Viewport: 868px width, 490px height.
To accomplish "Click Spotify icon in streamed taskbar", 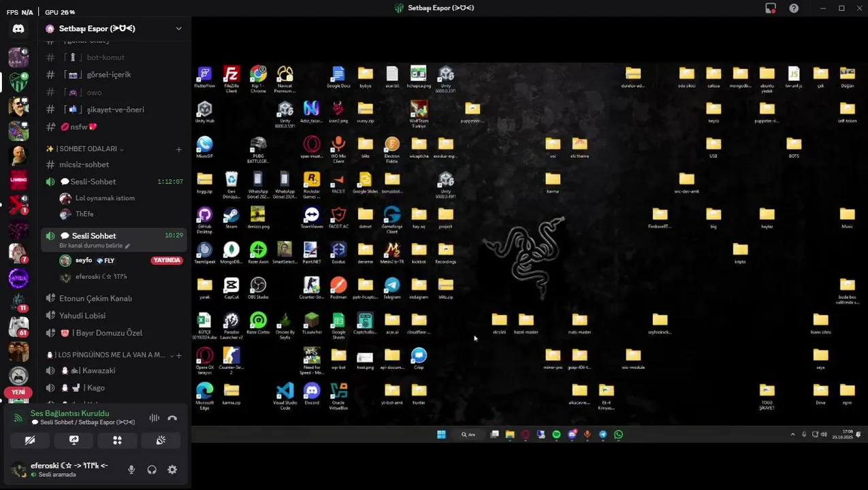I will tap(556, 434).
